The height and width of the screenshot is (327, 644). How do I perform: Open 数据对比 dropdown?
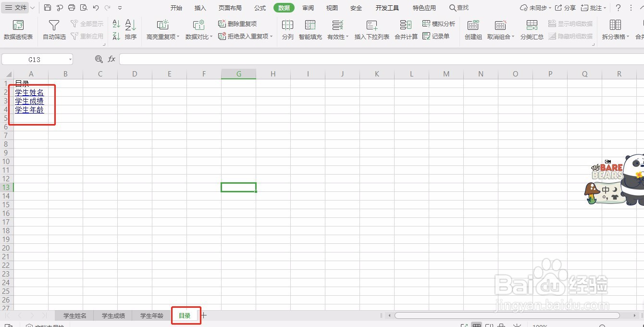199,30
